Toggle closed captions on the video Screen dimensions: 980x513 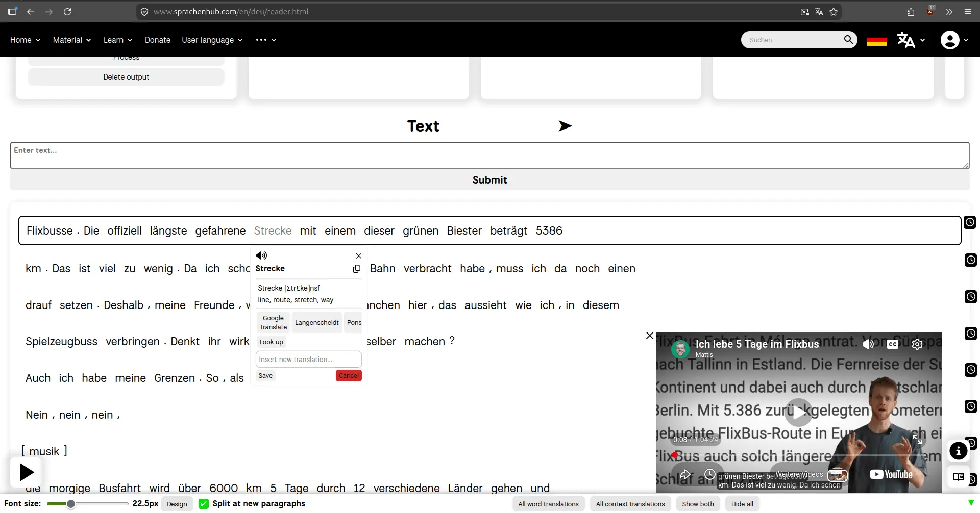coord(893,344)
